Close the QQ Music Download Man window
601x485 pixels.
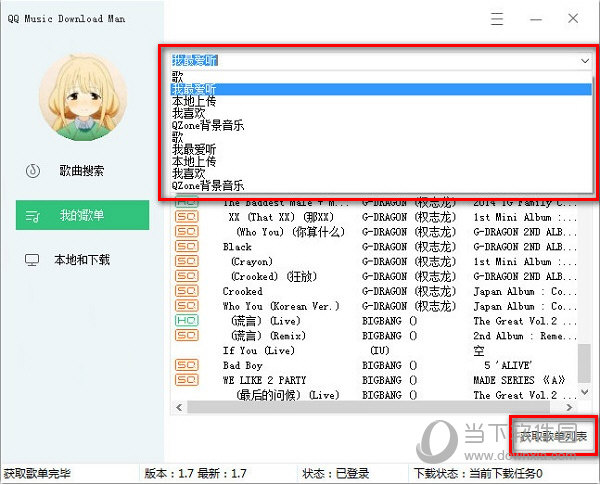pyautogui.click(x=573, y=18)
